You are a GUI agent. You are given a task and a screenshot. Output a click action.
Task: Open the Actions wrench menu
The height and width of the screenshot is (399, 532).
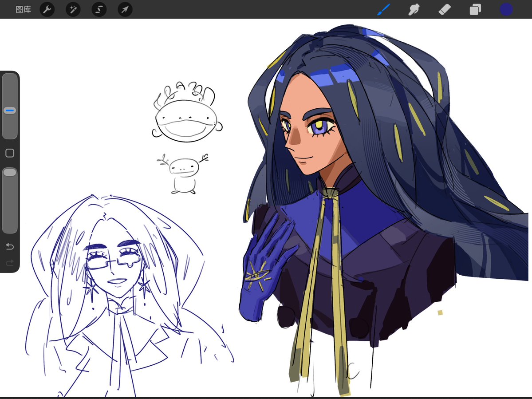(47, 9)
